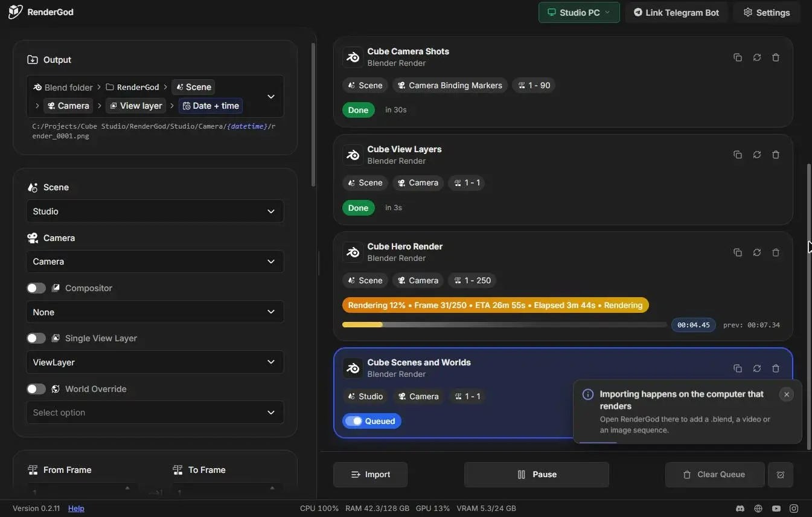Re-render the Cube Hero Render job

[x=756, y=252]
